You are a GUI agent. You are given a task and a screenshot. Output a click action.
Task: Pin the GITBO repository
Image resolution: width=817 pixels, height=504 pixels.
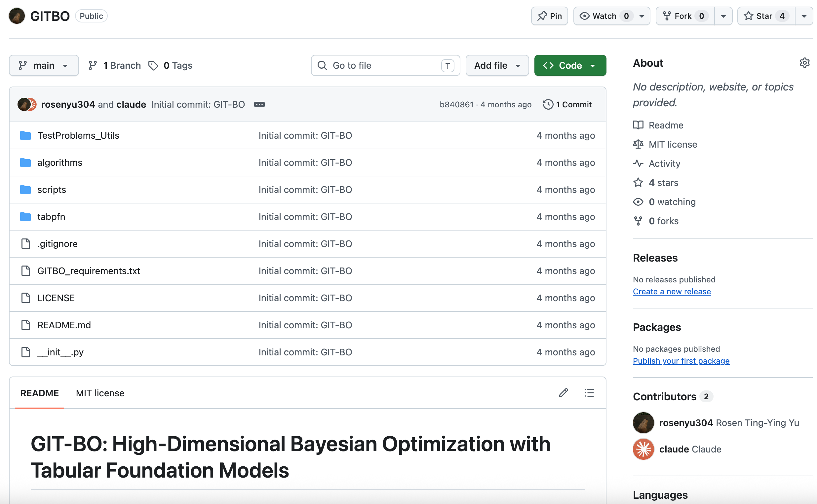click(549, 16)
